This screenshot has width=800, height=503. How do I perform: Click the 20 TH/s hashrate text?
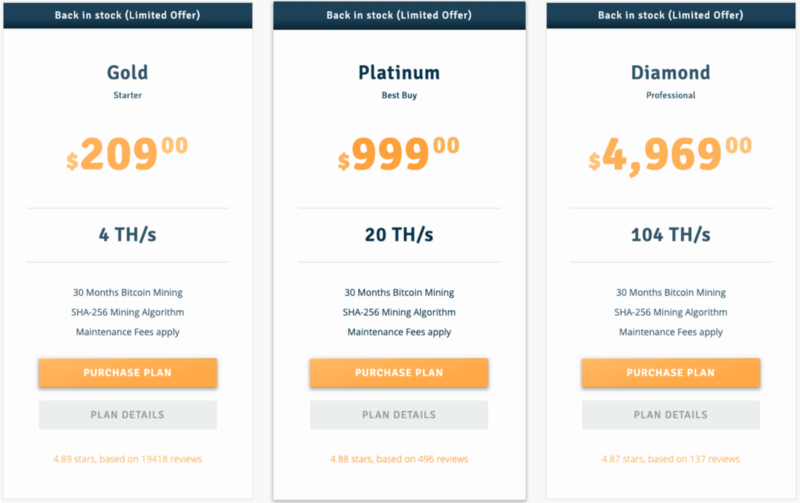(x=399, y=235)
